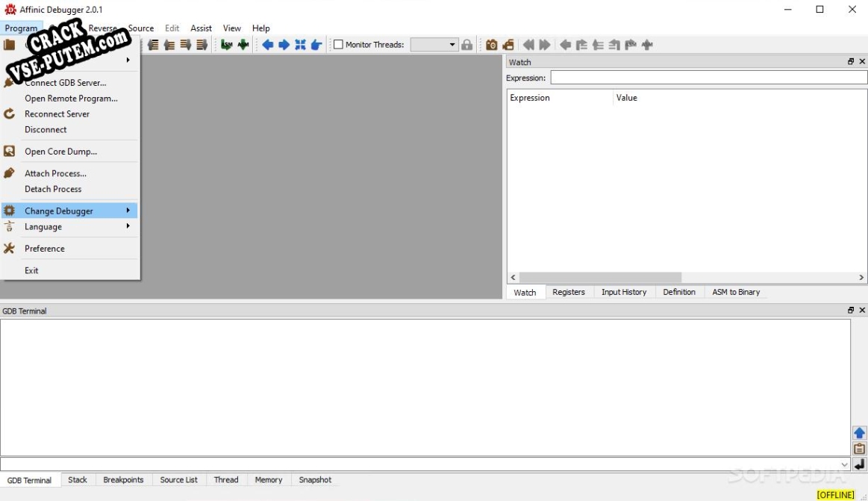
Task: Open Preference from Program menu
Action: pos(69,249)
